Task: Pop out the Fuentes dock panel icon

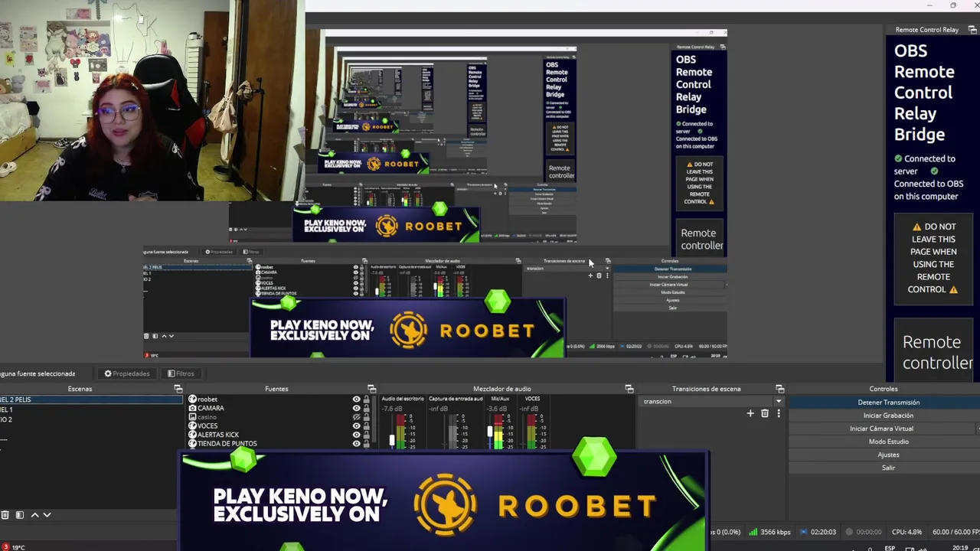Action: click(x=371, y=389)
